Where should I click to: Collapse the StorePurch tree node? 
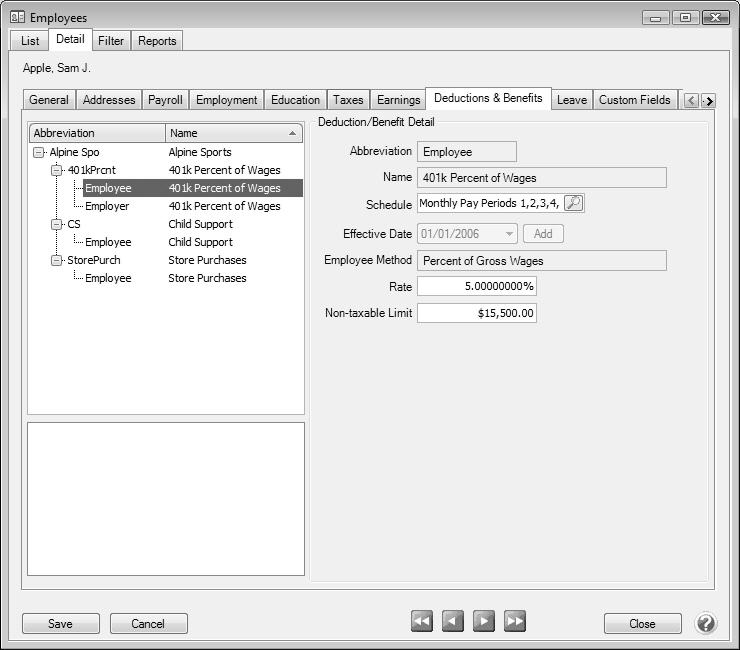(x=57, y=261)
